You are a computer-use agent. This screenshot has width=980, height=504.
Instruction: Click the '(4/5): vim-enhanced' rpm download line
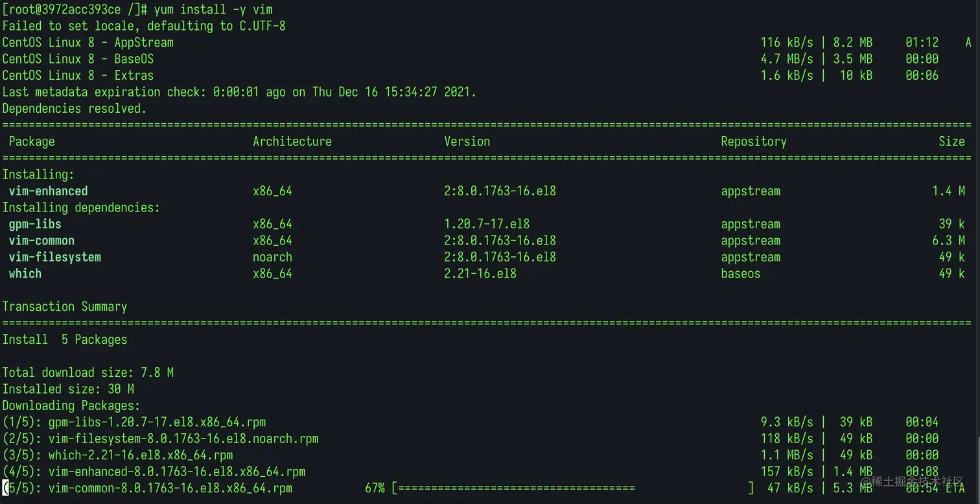pyautogui.click(x=154, y=472)
